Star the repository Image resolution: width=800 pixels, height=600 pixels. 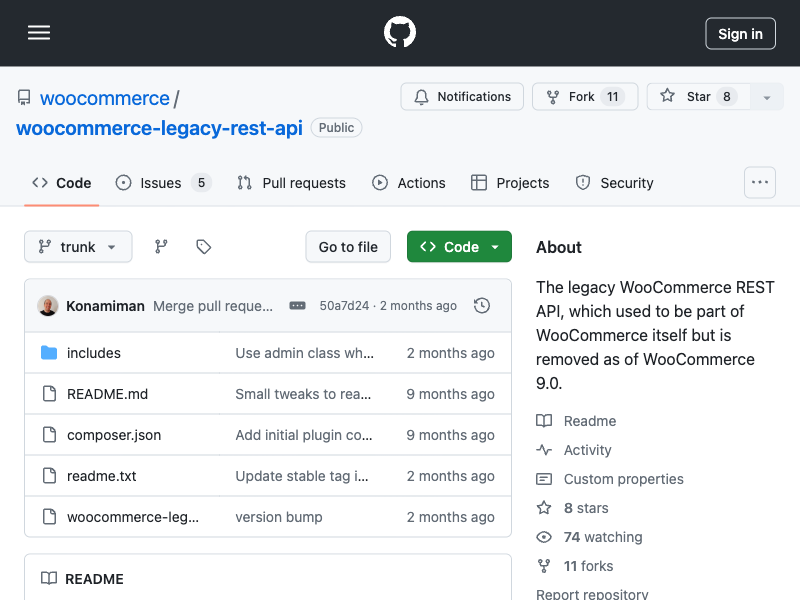tap(698, 96)
